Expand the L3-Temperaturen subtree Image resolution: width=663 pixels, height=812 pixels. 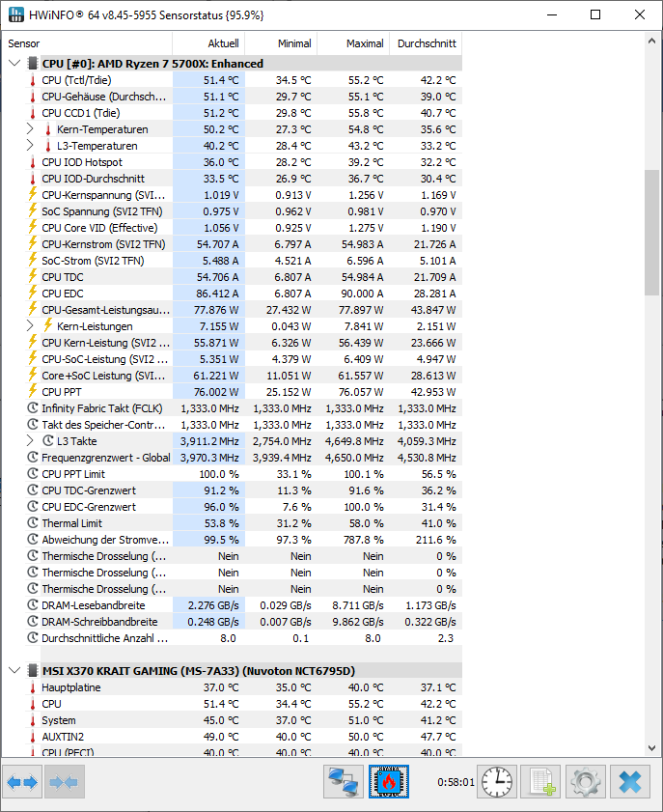[30, 146]
